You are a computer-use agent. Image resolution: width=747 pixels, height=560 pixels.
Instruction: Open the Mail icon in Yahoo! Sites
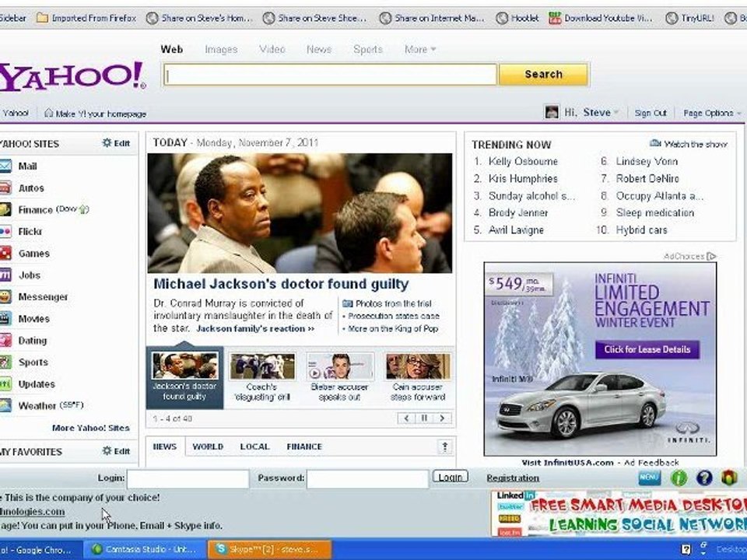point(5,166)
